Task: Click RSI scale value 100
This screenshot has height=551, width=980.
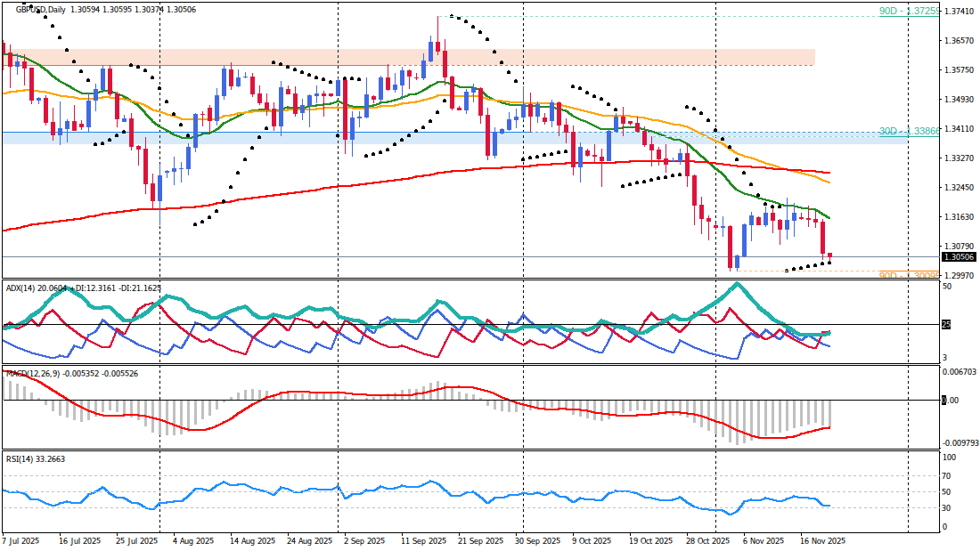Action: [x=949, y=458]
